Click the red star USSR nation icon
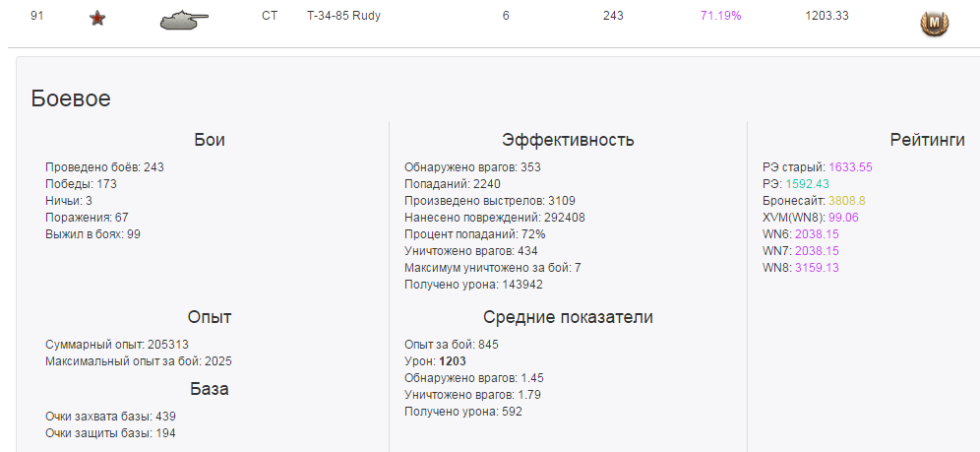 click(96, 19)
